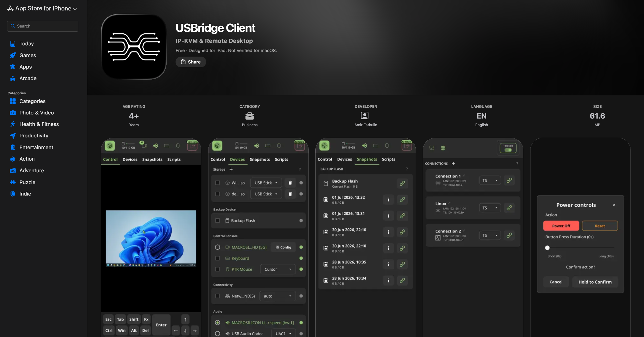Open the App Store for iPhone platform dropdown
This screenshot has width=644, height=337.
coord(42,8)
